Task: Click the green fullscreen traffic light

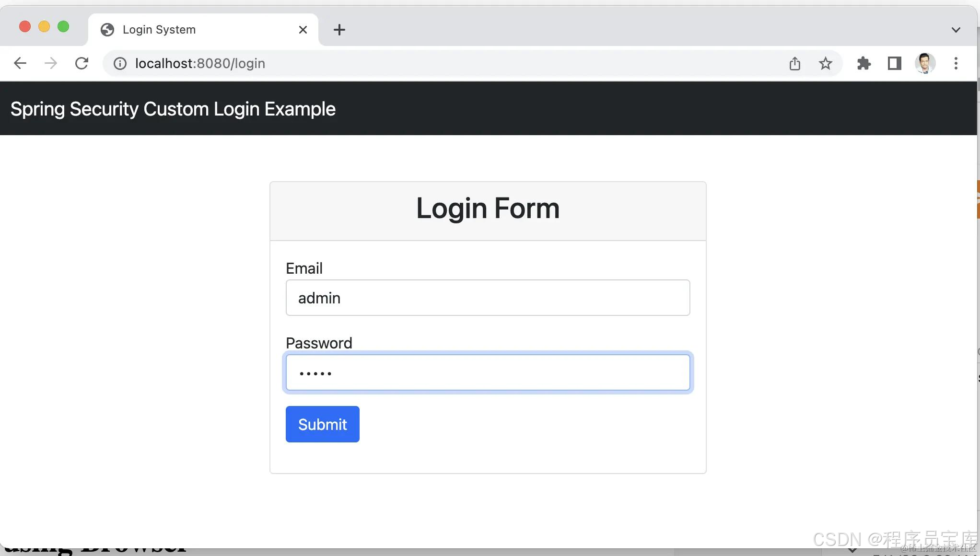Action: pyautogui.click(x=63, y=26)
